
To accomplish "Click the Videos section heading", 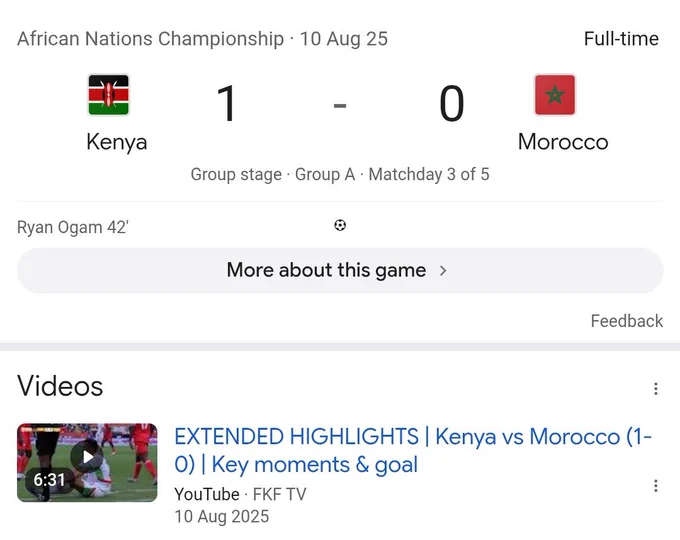I will click(60, 386).
